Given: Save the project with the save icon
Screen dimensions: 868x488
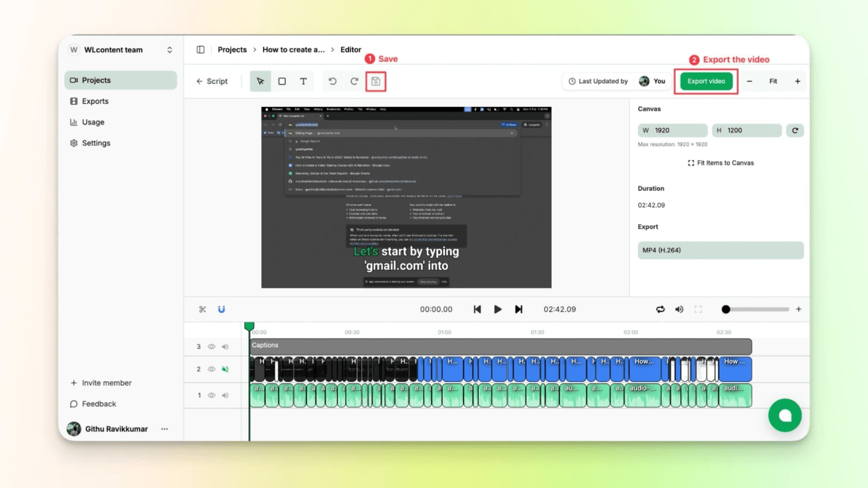Looking at the screenshot, I should [x=376, y=81].
